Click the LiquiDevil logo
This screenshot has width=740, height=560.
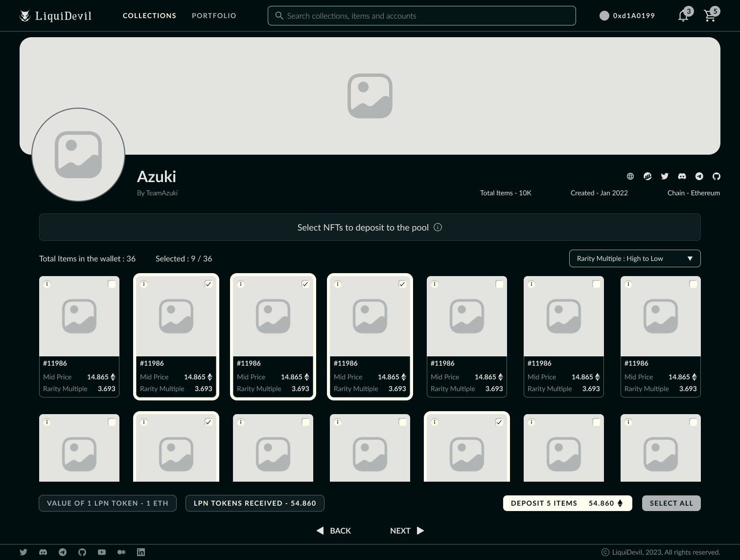tap(55, 16)
